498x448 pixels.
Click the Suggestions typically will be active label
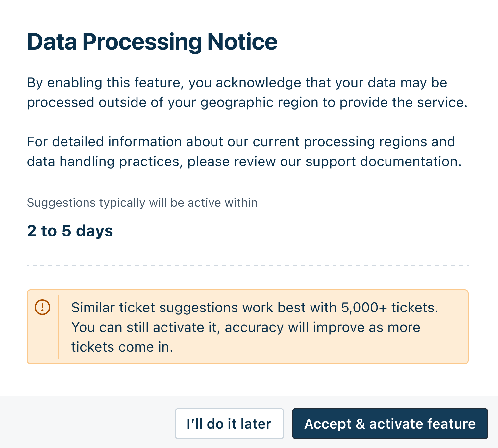point(142,203)
